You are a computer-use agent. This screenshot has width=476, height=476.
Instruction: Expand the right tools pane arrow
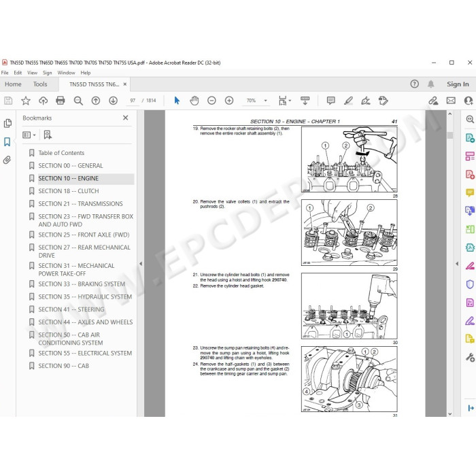click(x=471, y=408)
